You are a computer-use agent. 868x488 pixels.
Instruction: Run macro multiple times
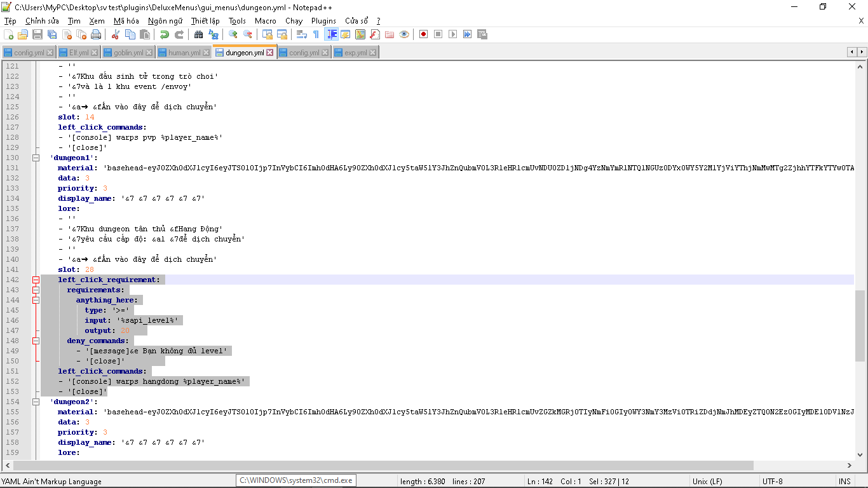point(468,34)
